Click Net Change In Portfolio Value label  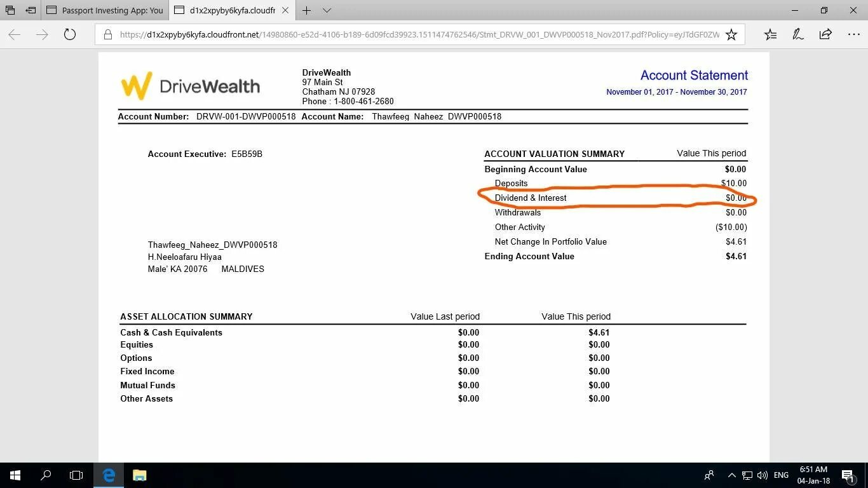click(x=551, y=241)
